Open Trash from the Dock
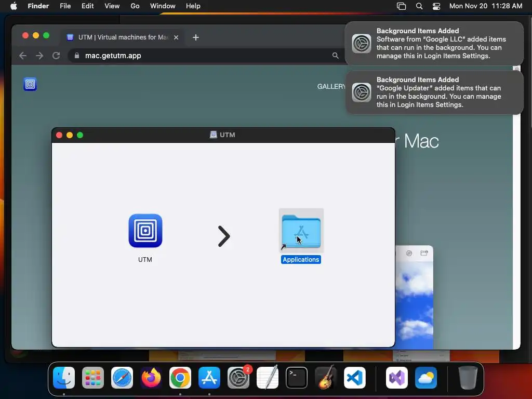 [x=468, y=378]
